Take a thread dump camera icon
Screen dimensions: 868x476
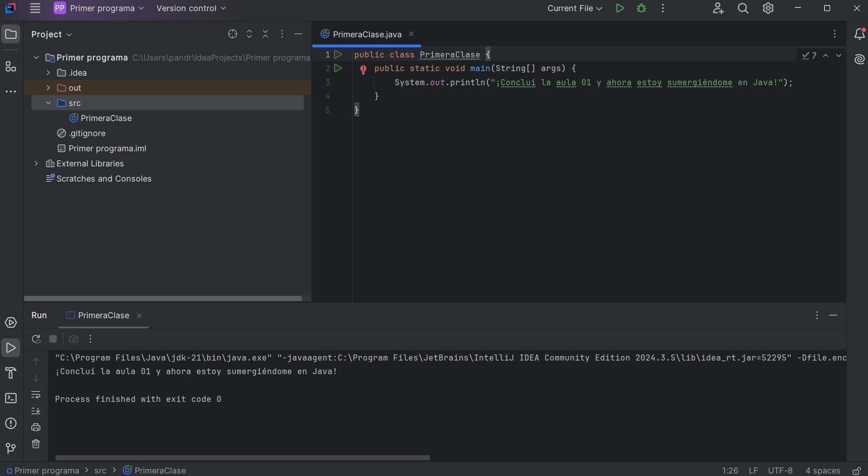[x=74, y=339]
